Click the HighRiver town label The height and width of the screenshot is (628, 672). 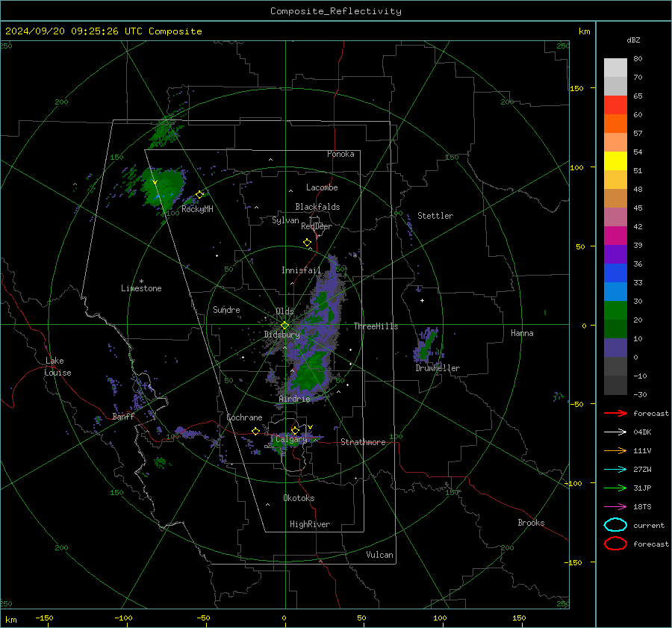pos(310,525)
